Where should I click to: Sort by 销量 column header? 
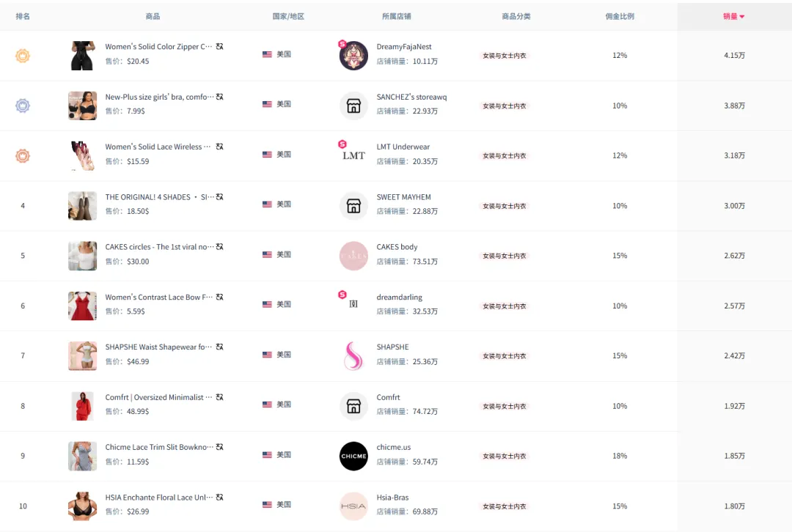[x=733, y=16]
